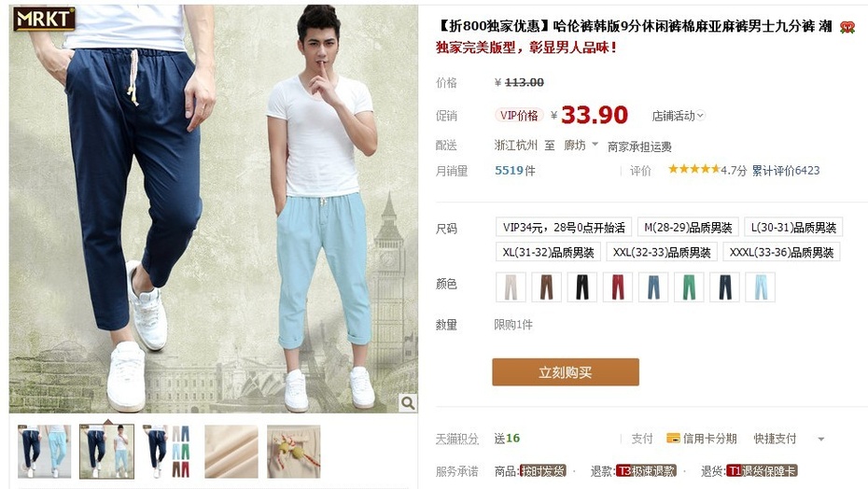
Task: View the first product thumbnail image
Action: [x=44, y=452]
